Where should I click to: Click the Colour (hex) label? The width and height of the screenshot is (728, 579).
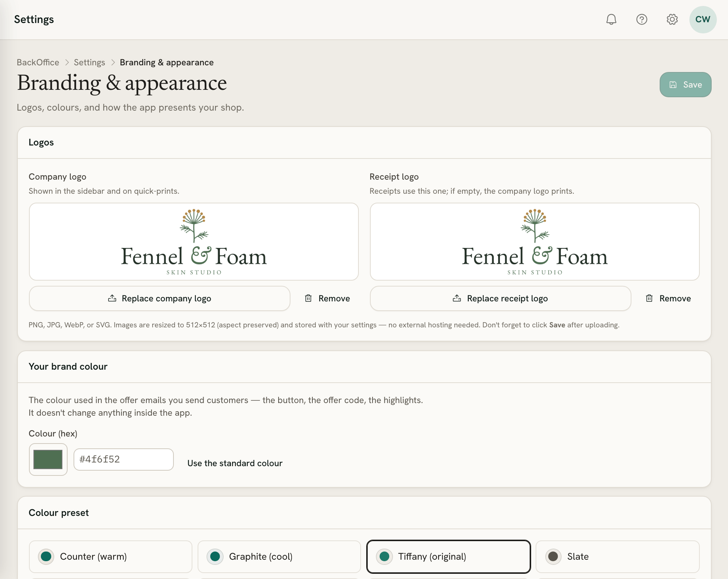click(x=53, y=434)
